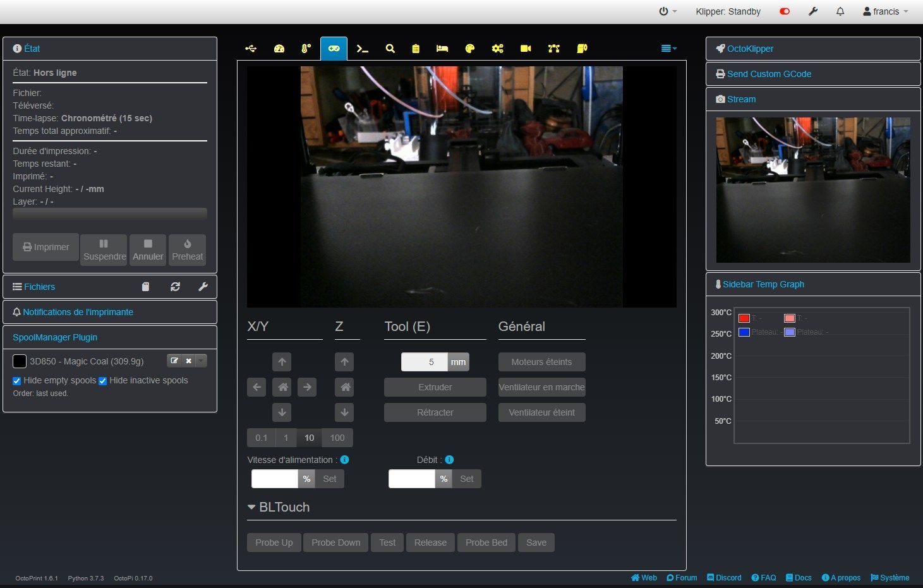Viewport: 923px width, 588px height.
Task: Home the X/Y axes
Action: 282,387
